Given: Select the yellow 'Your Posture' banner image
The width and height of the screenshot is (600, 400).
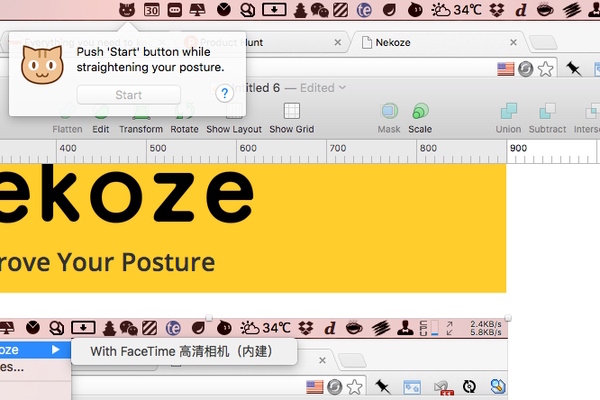Looking at the screenshot, I should click(253, 228).
